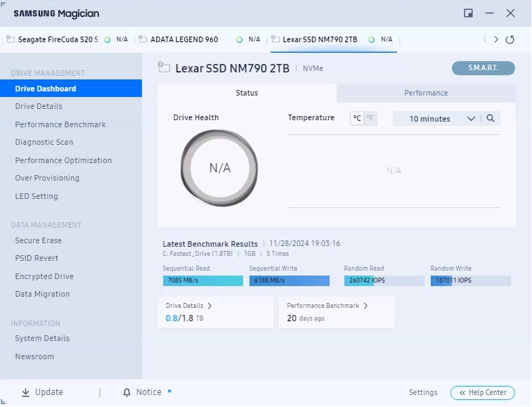Open PSID Revert in sidebar
The width and height of the screenshot is (532, 407).
click(37, 258)
